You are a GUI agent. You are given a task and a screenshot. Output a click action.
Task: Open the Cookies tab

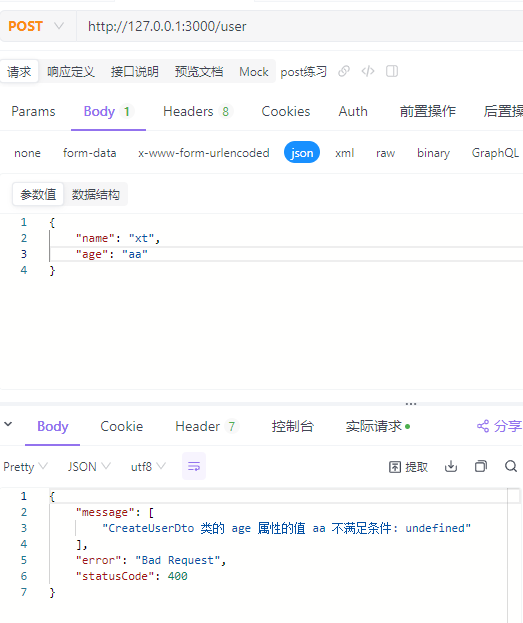pyautogui.click(x=286, y=111)
